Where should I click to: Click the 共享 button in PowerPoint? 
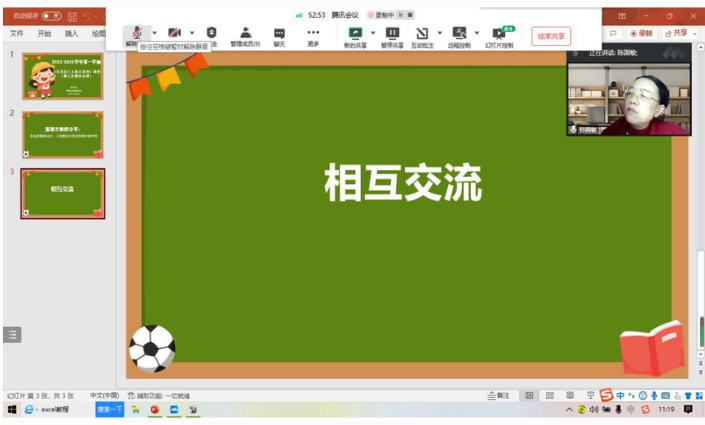coord(678,33)
